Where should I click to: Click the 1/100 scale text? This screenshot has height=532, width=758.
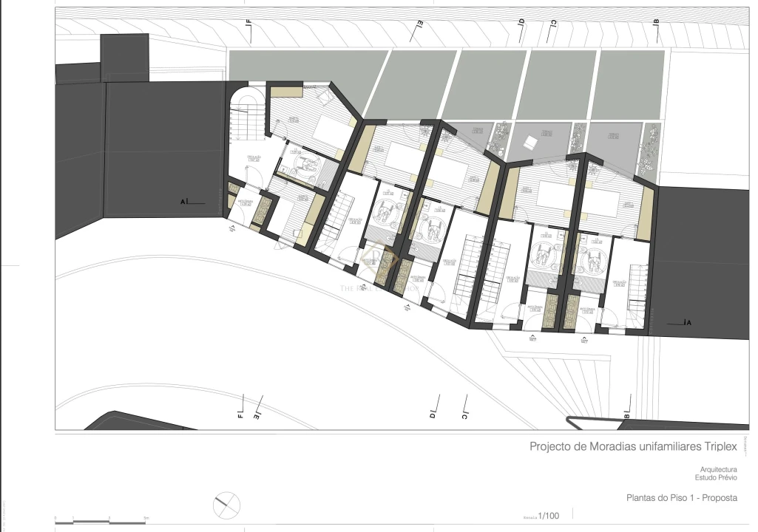550,515
